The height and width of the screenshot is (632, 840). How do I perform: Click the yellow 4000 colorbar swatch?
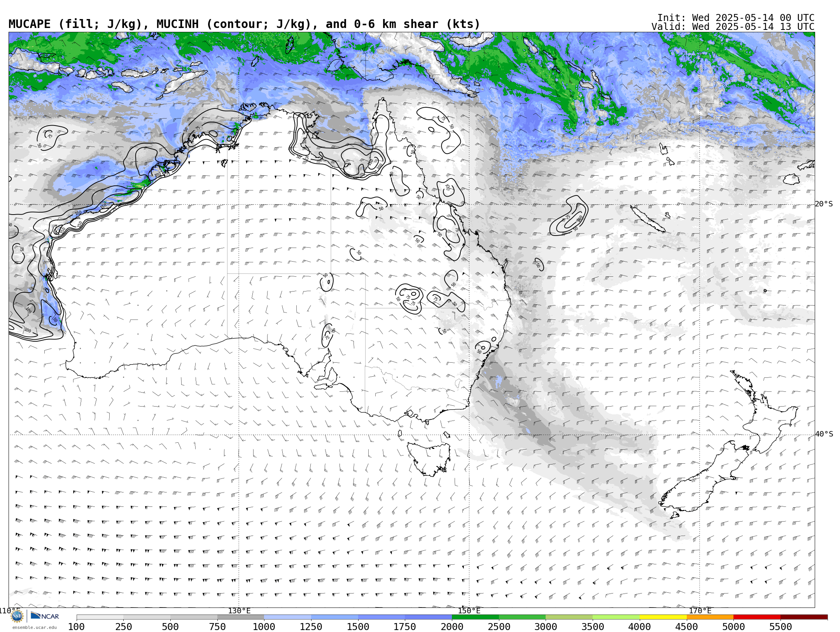pyautogui.click(x=663, y=617)
